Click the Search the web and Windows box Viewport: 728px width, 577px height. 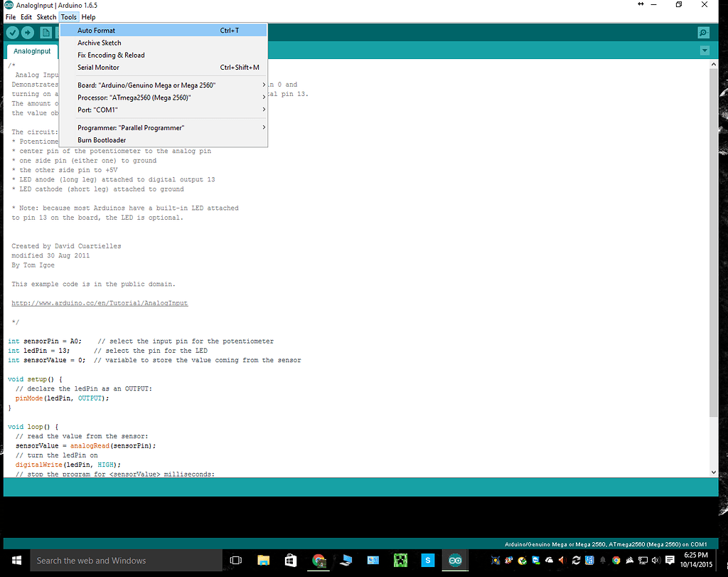tap(127, 560)
